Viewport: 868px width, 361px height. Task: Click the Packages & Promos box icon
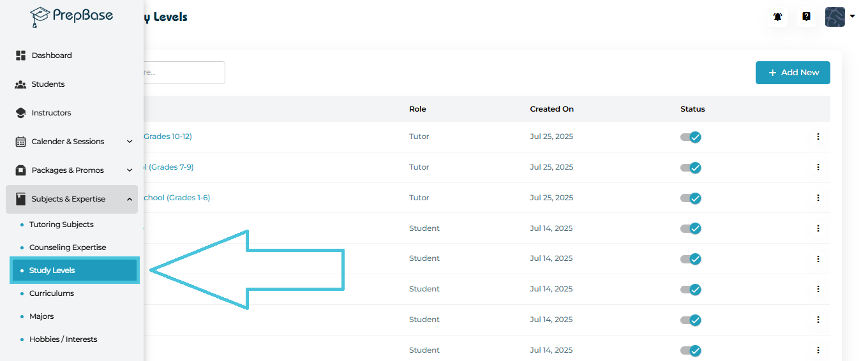click(20, 170)
